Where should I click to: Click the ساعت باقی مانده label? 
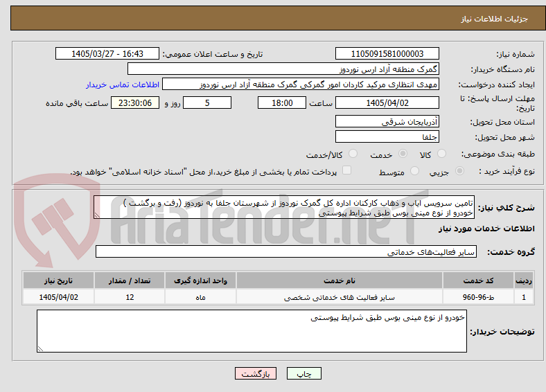tap(77, 103)
